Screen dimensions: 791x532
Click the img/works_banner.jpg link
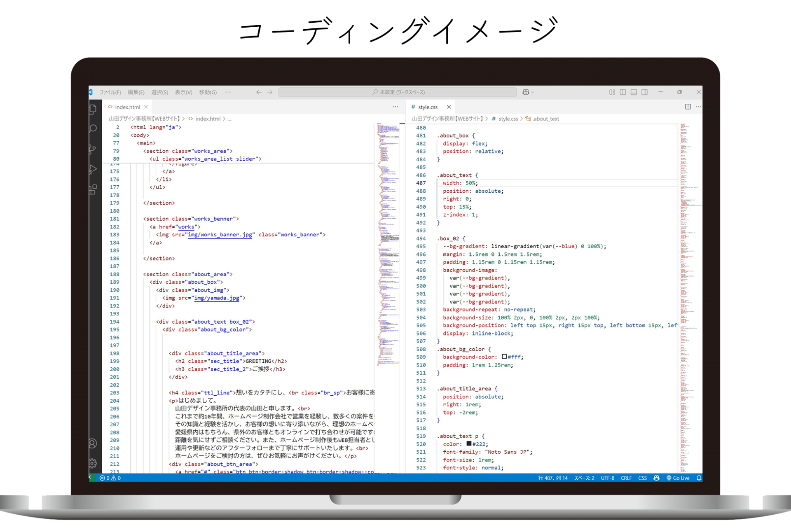(x=220, y=235)
